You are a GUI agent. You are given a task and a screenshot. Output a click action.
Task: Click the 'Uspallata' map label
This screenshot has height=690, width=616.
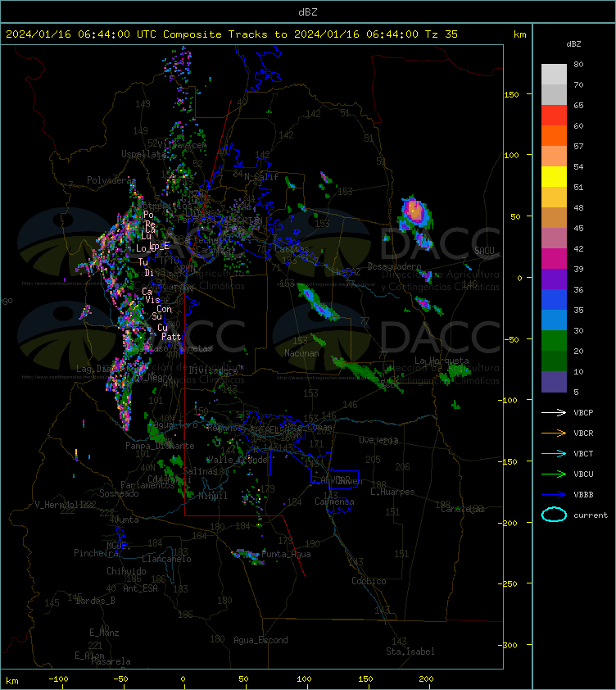tap(143, 154)
